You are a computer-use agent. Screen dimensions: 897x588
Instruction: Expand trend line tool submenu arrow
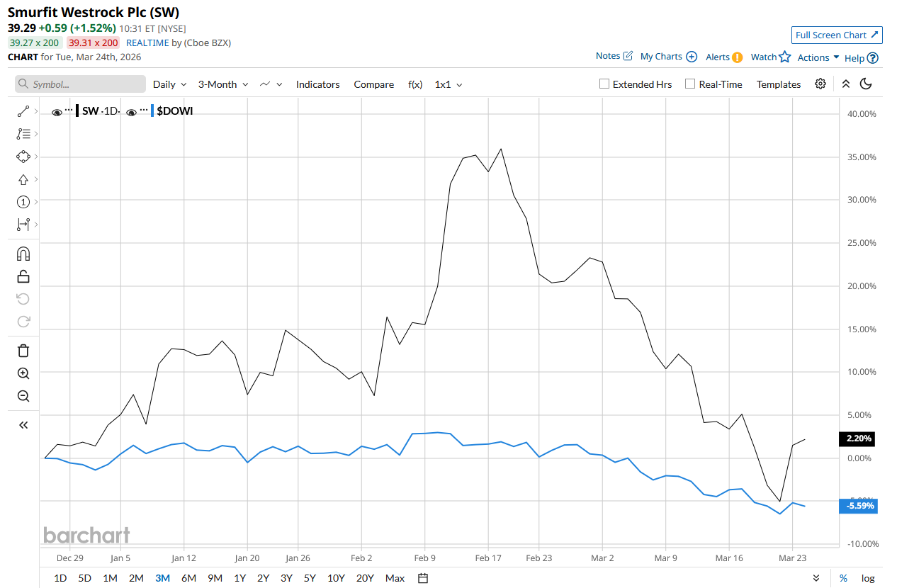[x=35, y=111]
